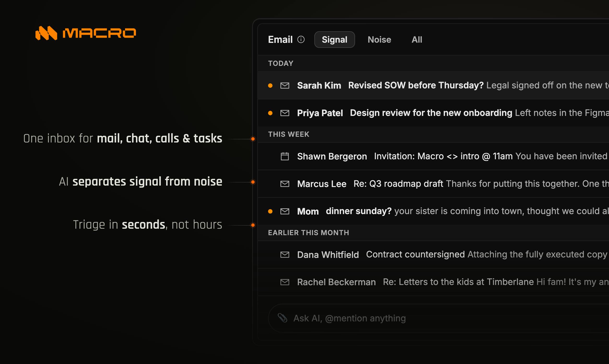Screen dimensions: 609x364
Task: Select sender name Mom
Action: 308,211
